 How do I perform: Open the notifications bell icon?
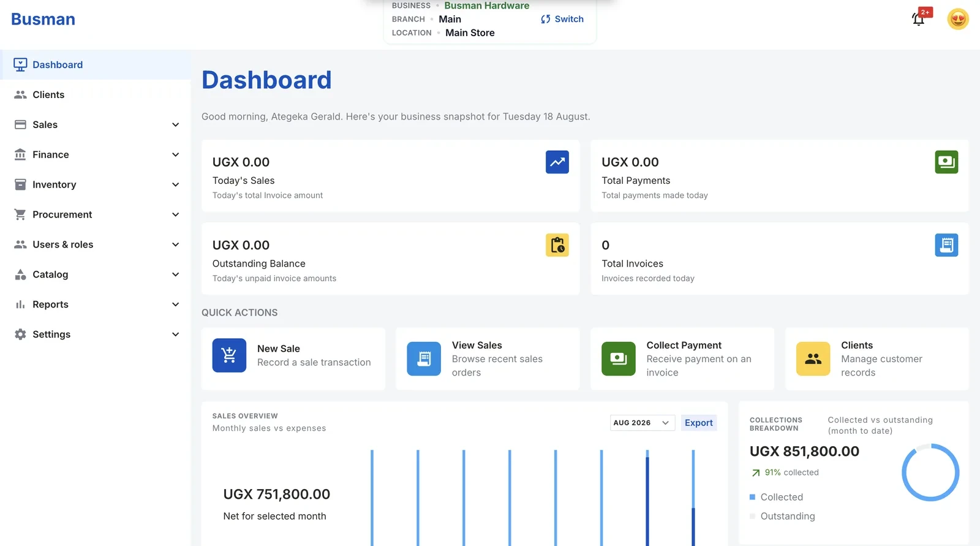point(919,19)
